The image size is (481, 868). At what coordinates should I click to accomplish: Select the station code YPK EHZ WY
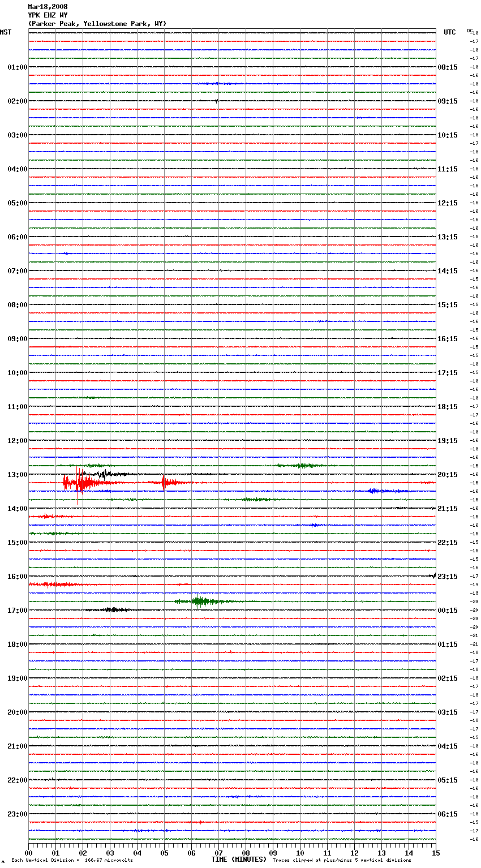tap(48, 15)
